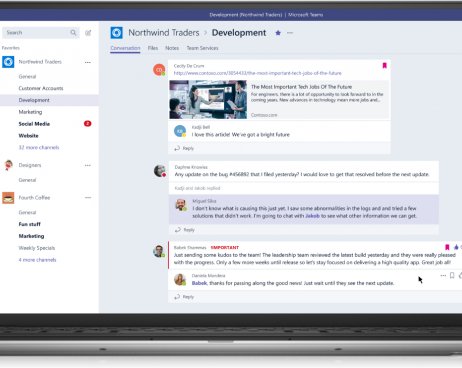The height and width of the screenshot is (368, 462).
Task: Click the Designers team avatar
Action: pos(8,165)
